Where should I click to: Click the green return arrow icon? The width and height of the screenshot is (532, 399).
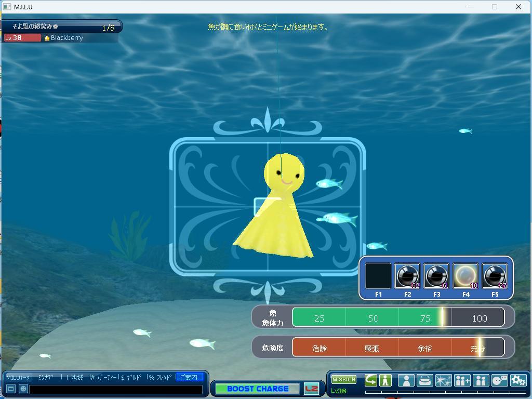371,380
